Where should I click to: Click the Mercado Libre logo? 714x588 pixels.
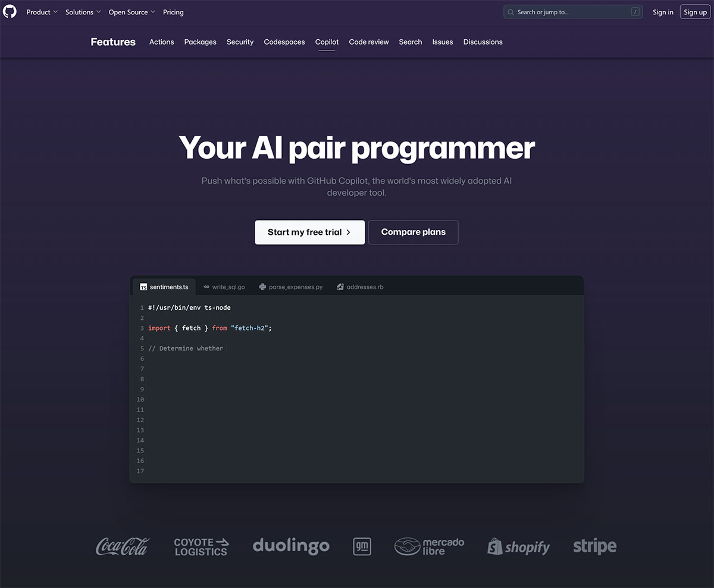429,546
